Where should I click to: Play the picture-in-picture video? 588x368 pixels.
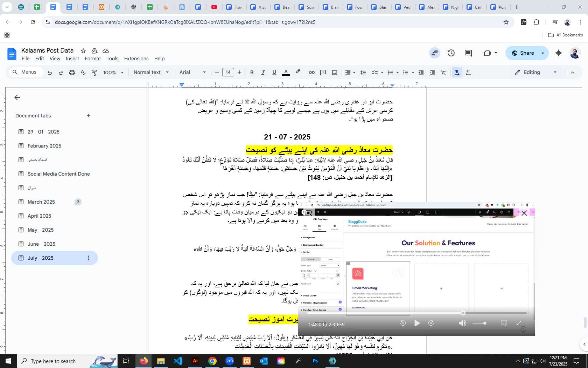click(417, 323)
